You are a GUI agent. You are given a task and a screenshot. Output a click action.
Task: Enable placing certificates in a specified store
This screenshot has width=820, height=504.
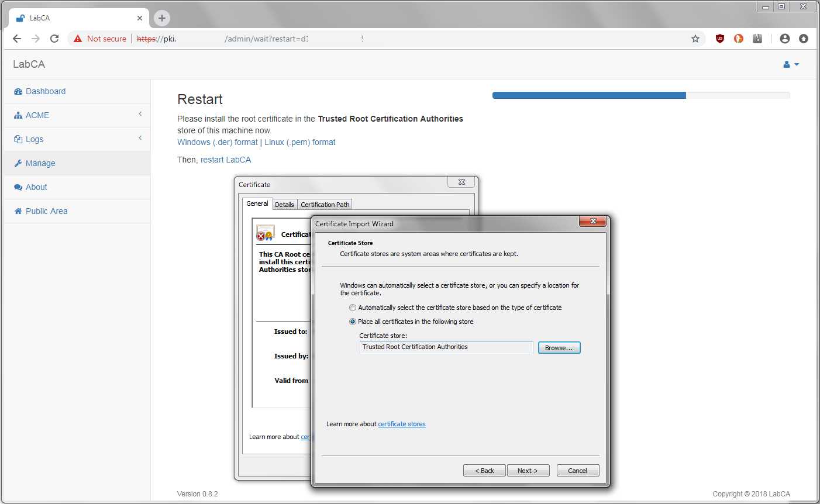pos(353,321)
